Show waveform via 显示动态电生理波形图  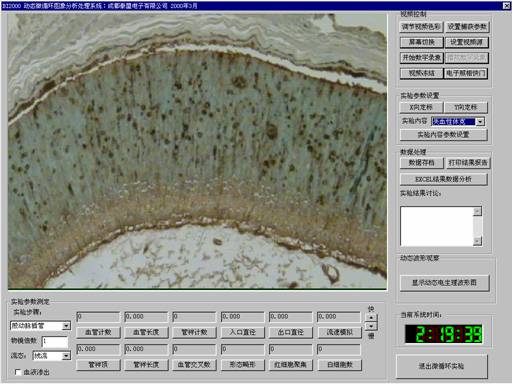(x=444, y=283)
